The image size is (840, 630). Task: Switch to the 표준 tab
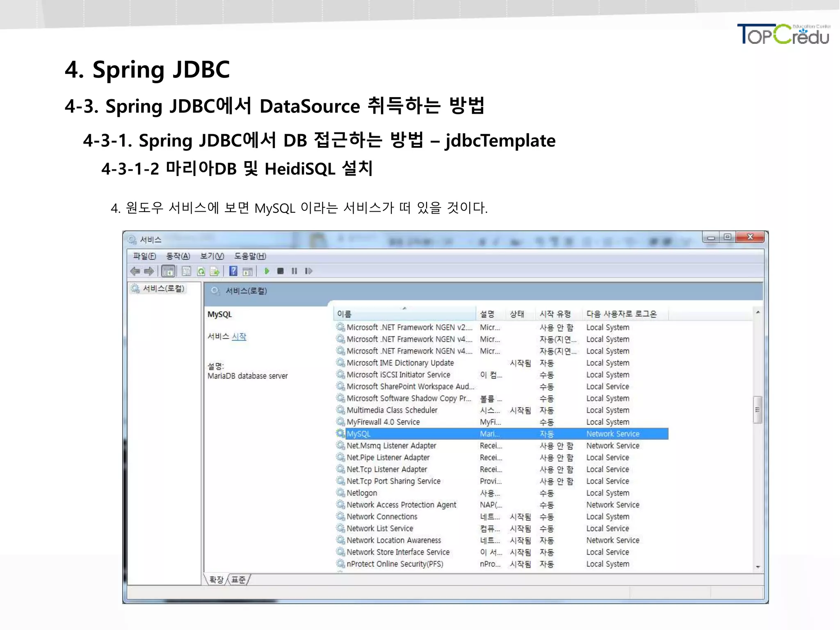(x=238, y=580)
